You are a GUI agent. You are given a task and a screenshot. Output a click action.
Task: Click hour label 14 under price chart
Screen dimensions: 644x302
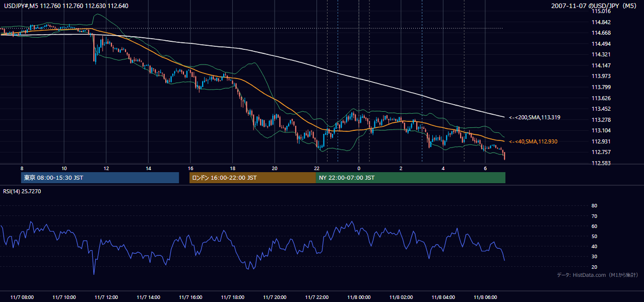pos(148,168)
